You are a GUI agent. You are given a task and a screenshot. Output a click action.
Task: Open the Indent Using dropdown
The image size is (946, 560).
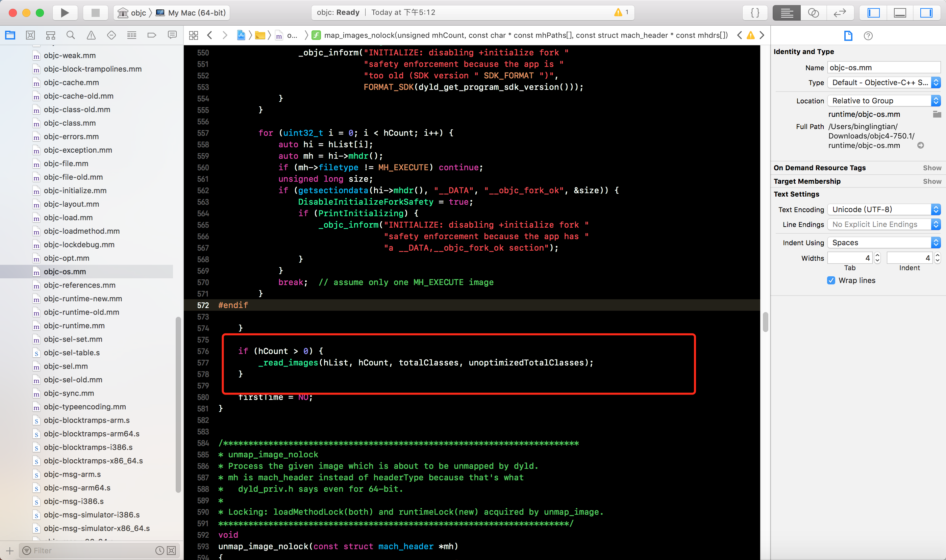tap(883, 243)
